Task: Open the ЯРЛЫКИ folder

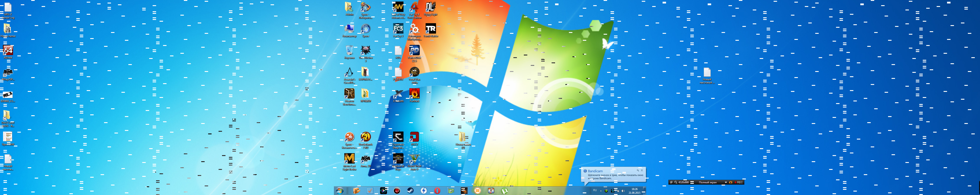Action: pos(366,96)
